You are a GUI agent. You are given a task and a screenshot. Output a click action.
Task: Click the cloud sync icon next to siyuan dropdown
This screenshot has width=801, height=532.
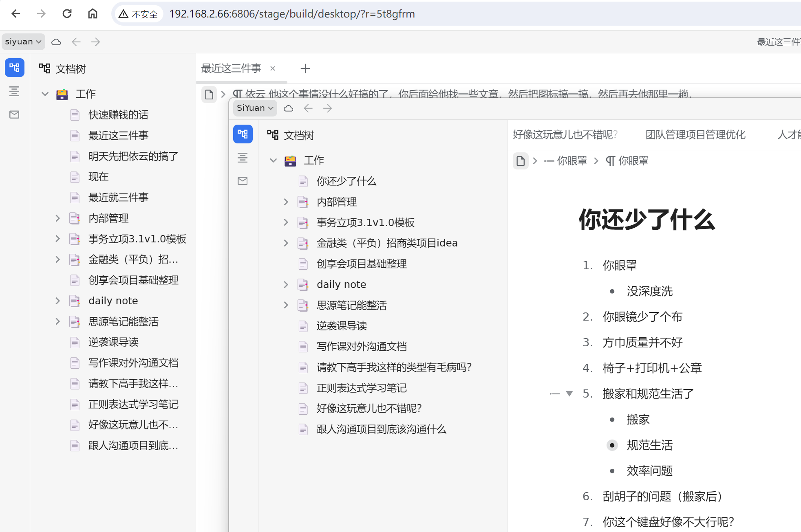56,42
